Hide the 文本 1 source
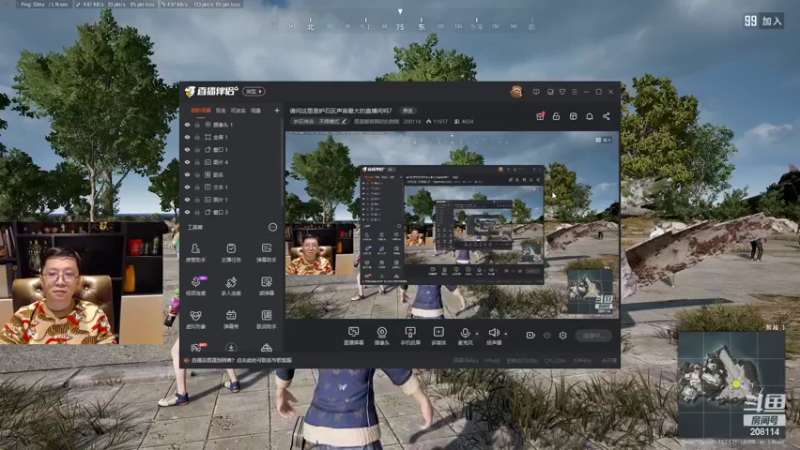The height and width of the screenshot is (450, 800). coord(187,187)
